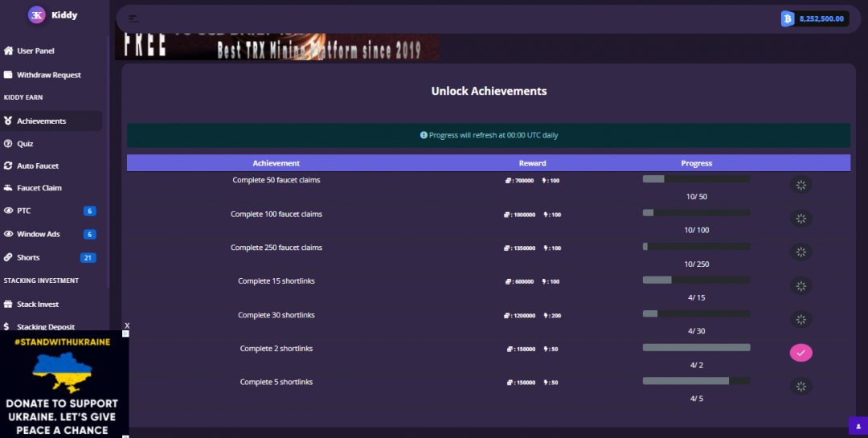Viewport: 868px width, 438px height.
Task: Open Shorts link section
Action: [x=28, y=257]
